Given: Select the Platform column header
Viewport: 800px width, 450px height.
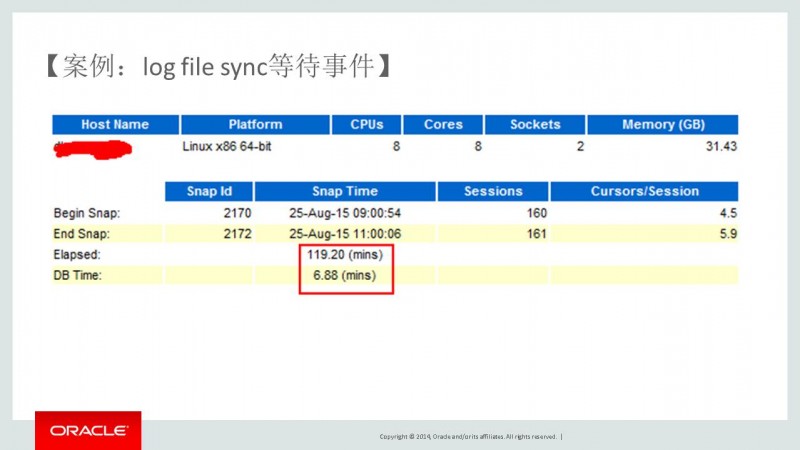Looking at the screenshot, I should click(255, 124).
